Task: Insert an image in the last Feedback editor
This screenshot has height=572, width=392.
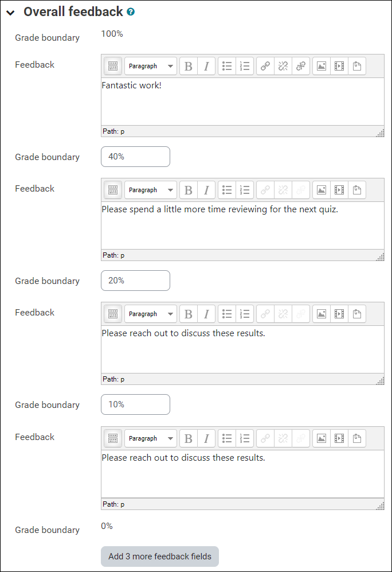Action: tap(321, 438)
